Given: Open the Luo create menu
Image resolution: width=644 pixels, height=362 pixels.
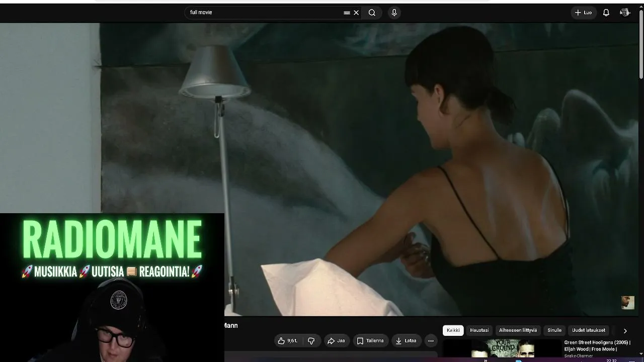Looking at the screenshot, I should pos(583,13).
